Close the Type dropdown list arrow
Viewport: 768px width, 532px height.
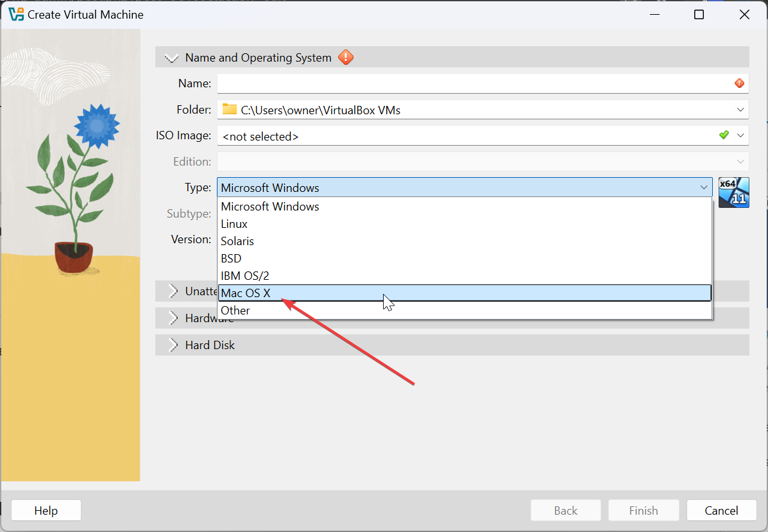point(704,188)
